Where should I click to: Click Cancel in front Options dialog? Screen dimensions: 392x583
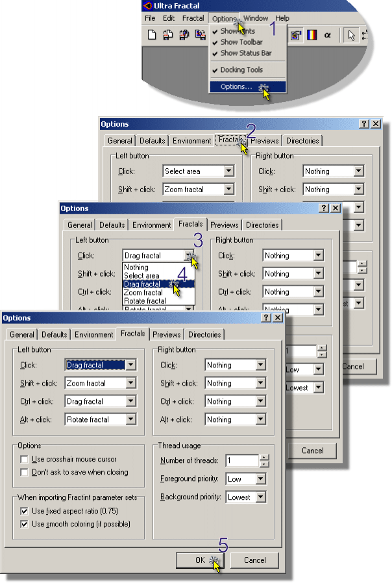click(x=255, y=560)
